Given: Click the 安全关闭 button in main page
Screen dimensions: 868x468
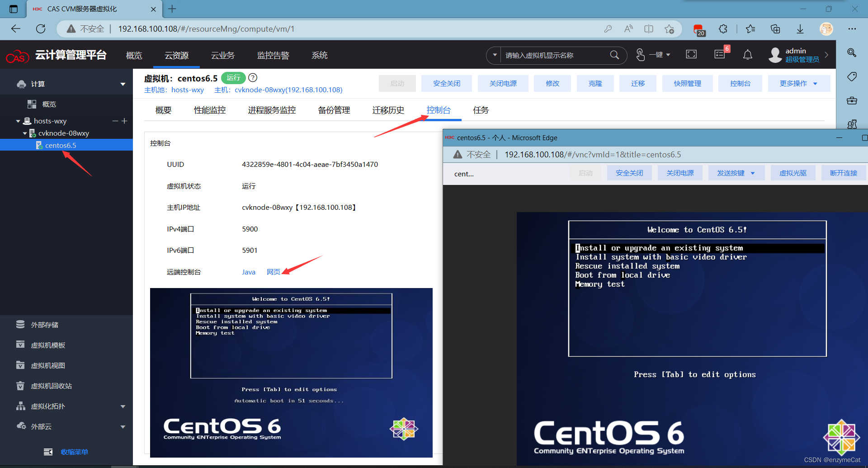Looking at the screenshot, I should click(x=447, y=84).
